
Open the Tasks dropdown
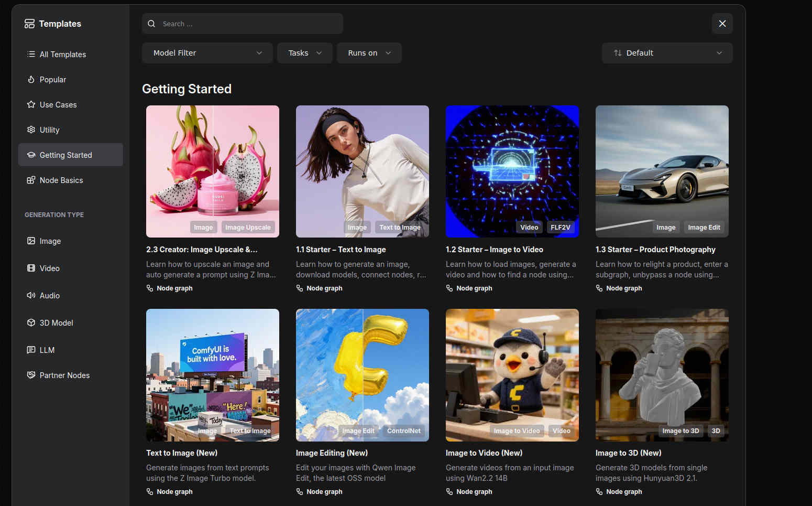click(x=304, y=53)
